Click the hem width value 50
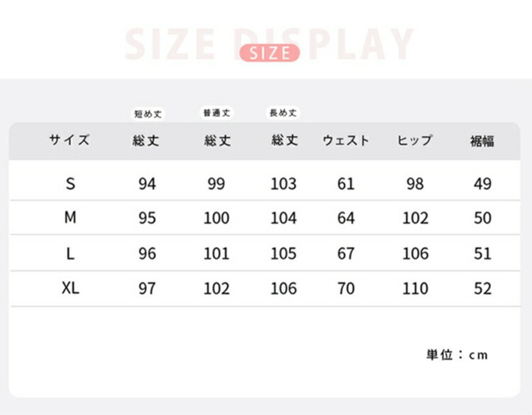Screen dimensions: 532x415 pyautogui.click(x=483, y=218)
